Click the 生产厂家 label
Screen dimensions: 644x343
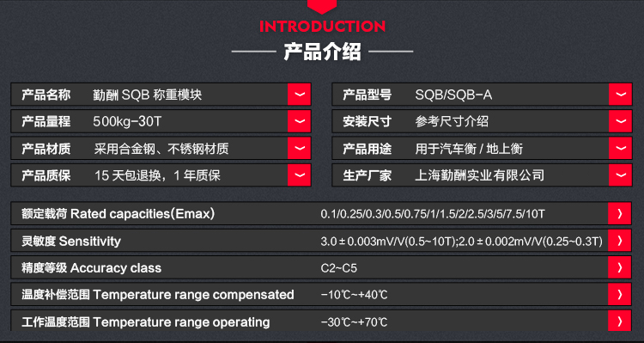pos(368,175)
